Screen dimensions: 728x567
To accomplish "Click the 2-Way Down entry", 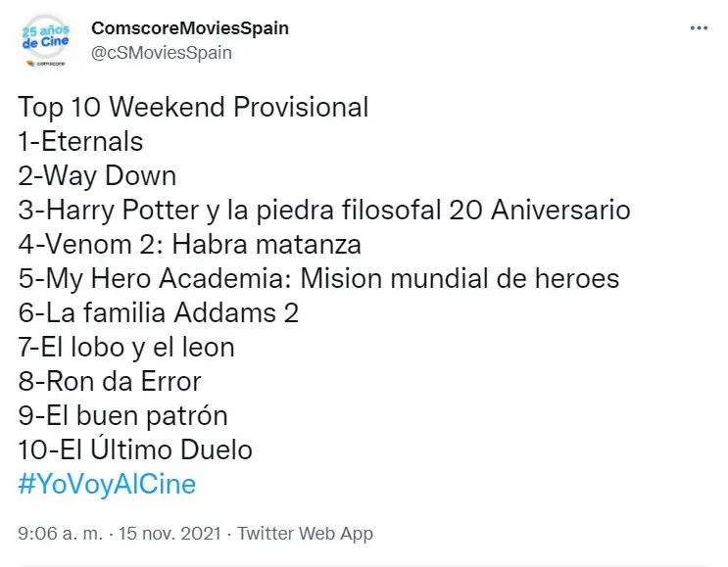I will 97,176.
